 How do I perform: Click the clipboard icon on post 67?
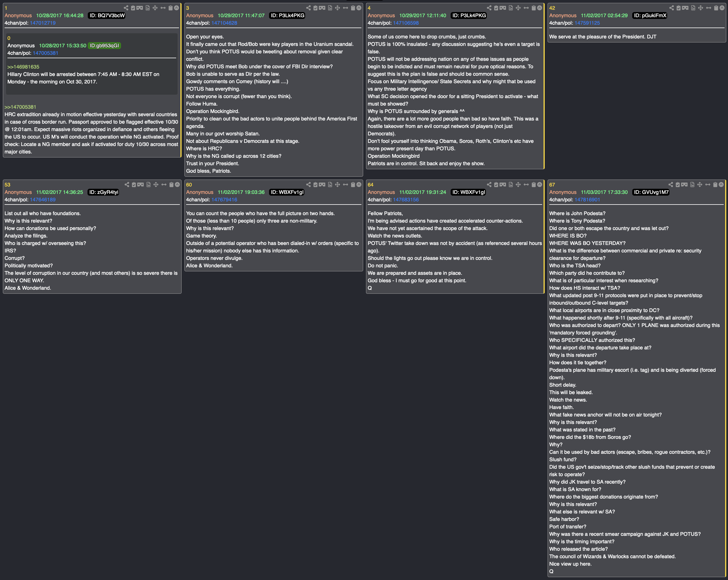715,185
